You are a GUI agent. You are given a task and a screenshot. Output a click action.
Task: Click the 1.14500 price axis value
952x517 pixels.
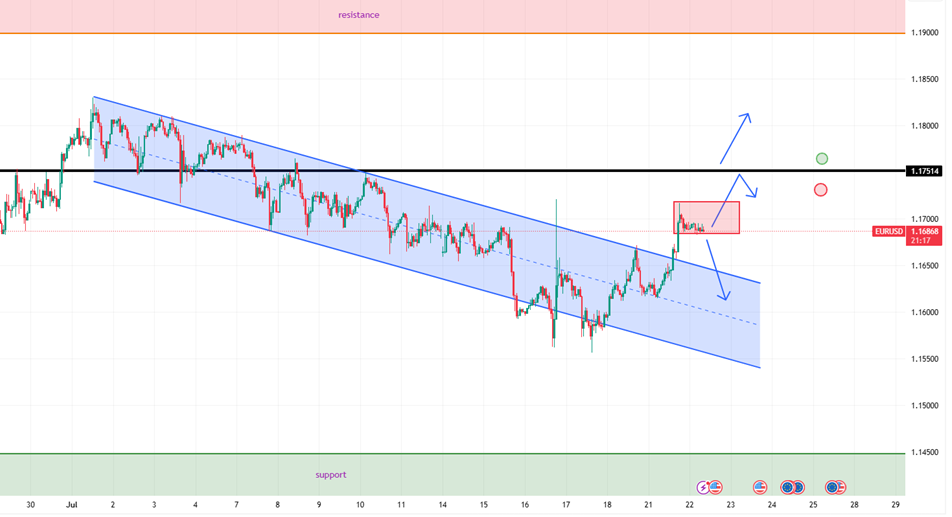coord(925,453)
